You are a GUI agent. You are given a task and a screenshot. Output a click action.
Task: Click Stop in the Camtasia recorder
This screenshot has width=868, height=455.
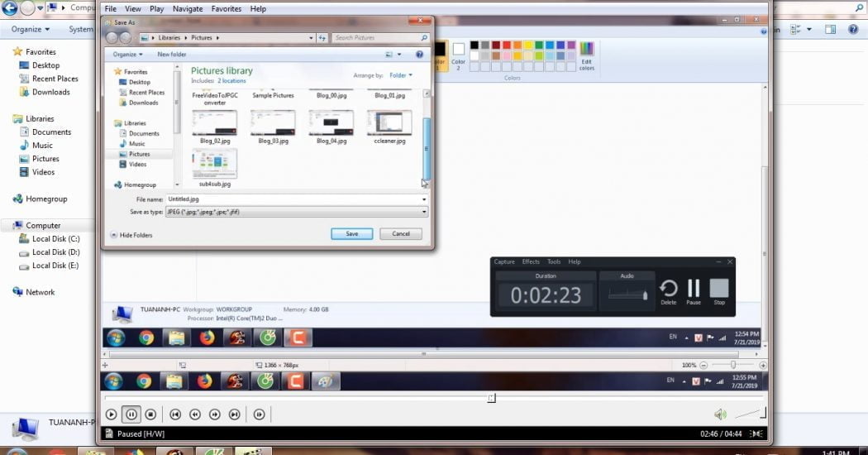(719, 291)
